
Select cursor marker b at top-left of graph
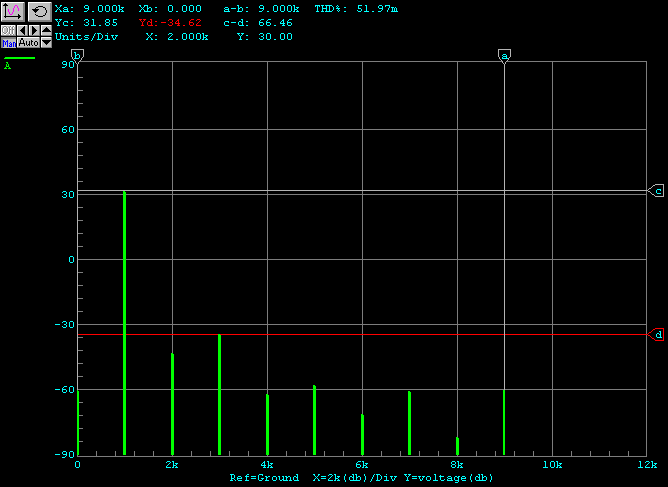[78, 56]
